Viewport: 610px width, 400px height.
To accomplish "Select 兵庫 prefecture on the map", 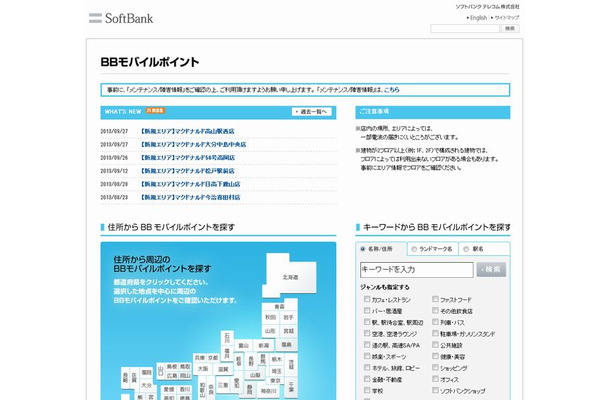I will coord(200,357).
